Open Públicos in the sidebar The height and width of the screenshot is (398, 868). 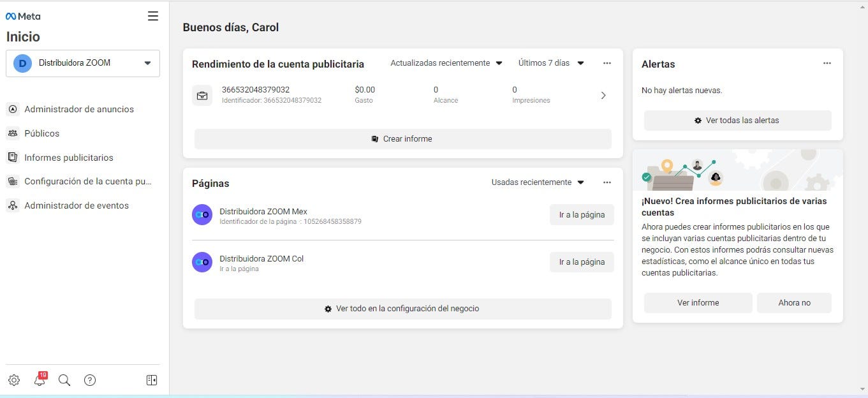(42, 133)
